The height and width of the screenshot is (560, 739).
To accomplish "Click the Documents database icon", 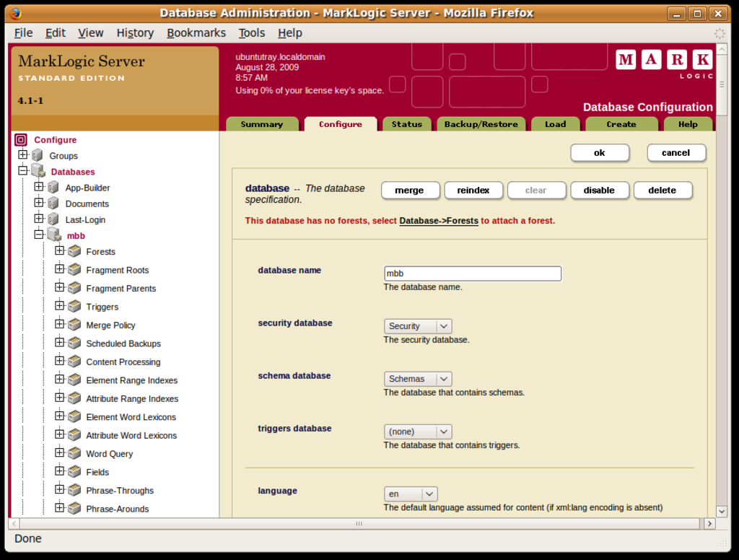I will [x=53, y=204].
